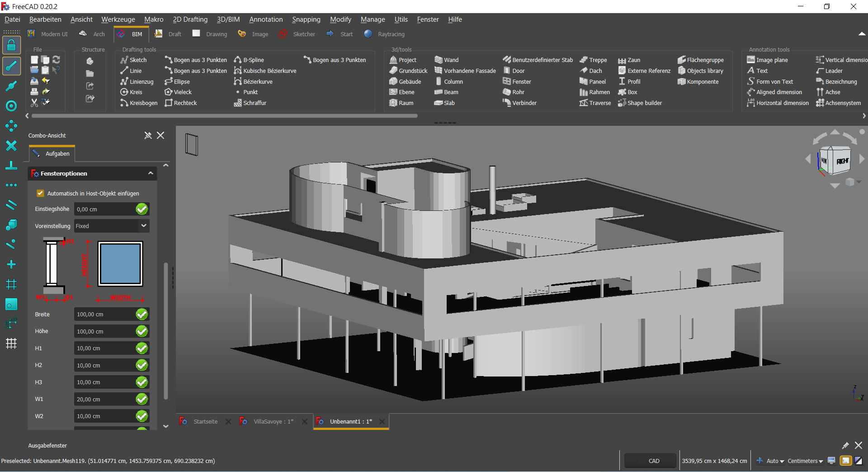Open the Voreinstellung preset dropdown
This screenshot has height=472, width=868.
(112, 226)
